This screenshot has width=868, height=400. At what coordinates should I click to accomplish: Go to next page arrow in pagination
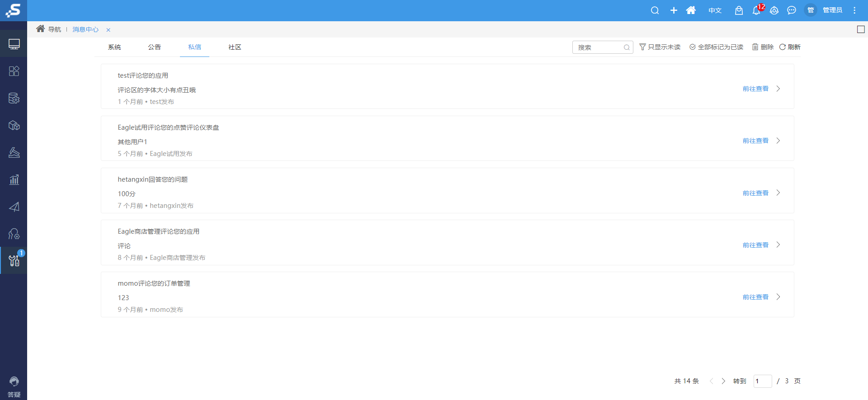point(723,381)
